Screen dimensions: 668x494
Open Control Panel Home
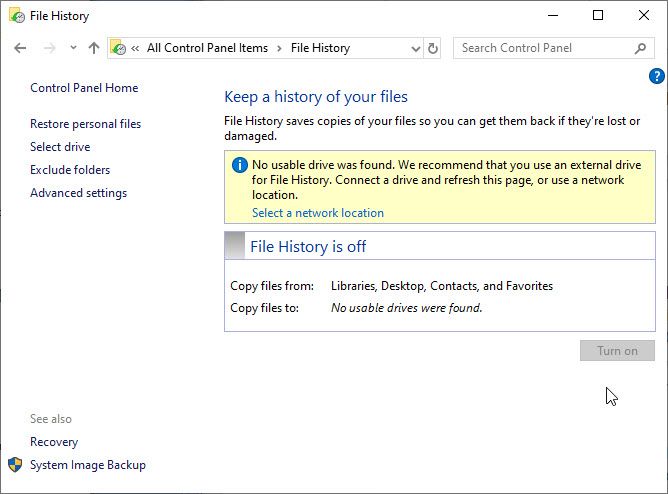click(84, 88)
